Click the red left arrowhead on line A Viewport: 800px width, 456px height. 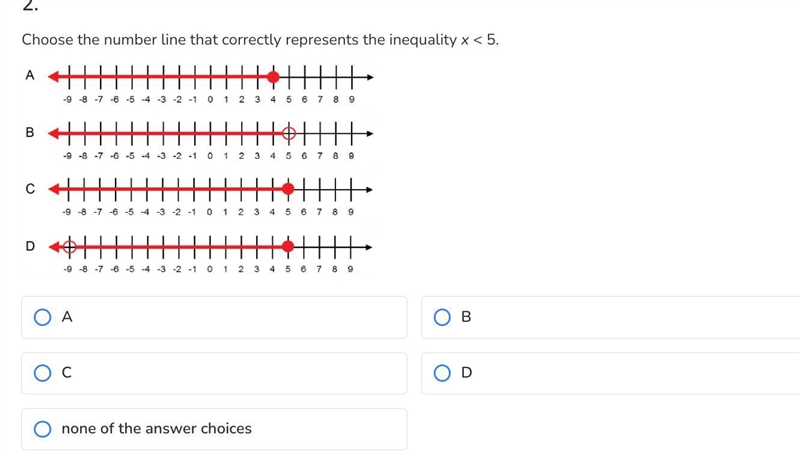tap(53, 77)
